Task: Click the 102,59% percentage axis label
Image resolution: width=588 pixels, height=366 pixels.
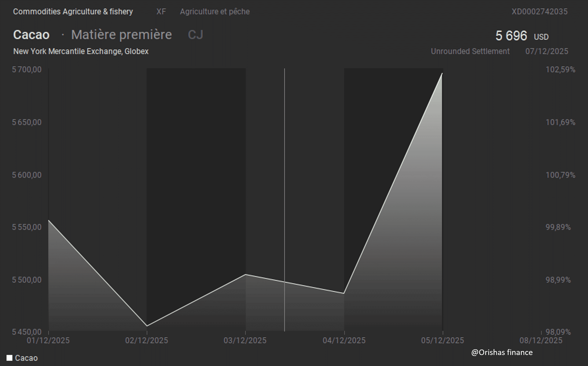Action: 560,70
